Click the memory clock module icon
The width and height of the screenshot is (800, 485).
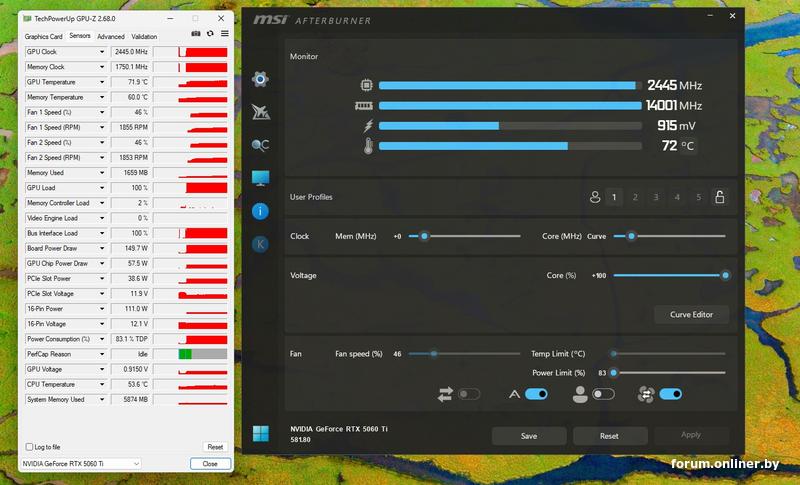pos(364,106)
